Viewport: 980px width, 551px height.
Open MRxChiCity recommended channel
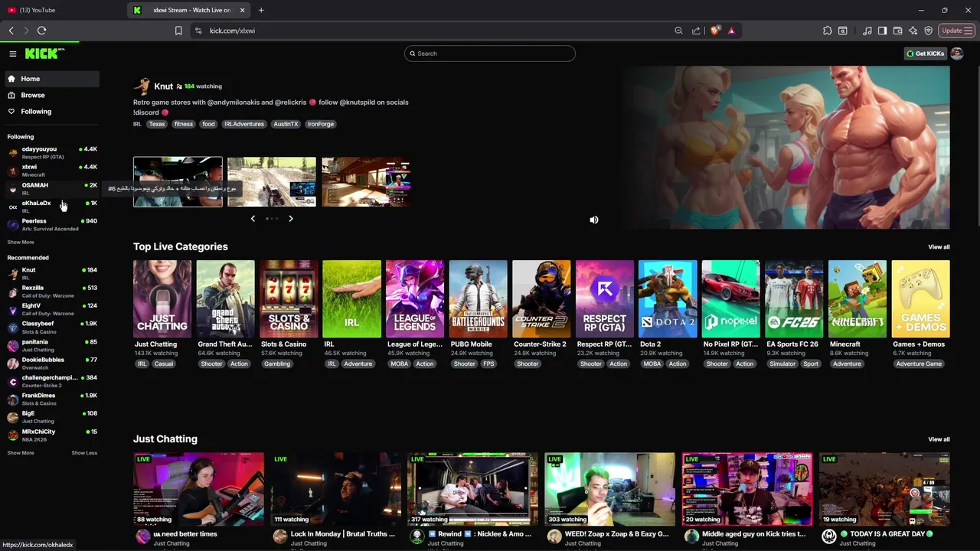pos(52,435)
